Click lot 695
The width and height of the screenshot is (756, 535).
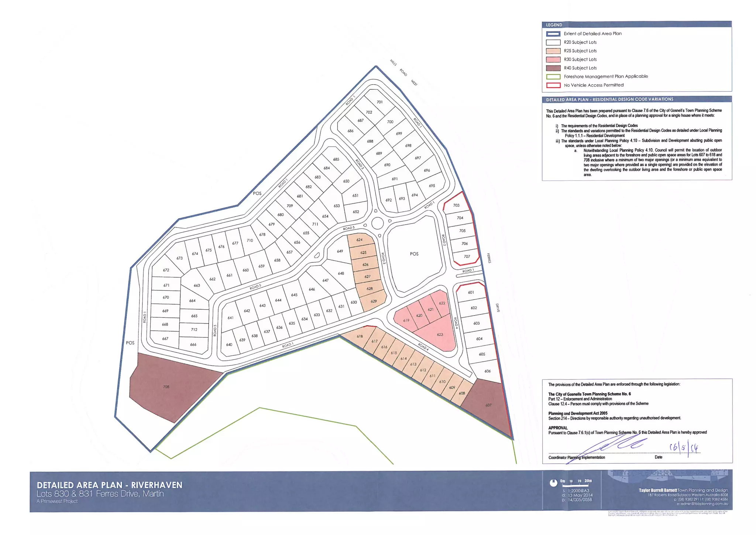point(432,186)
